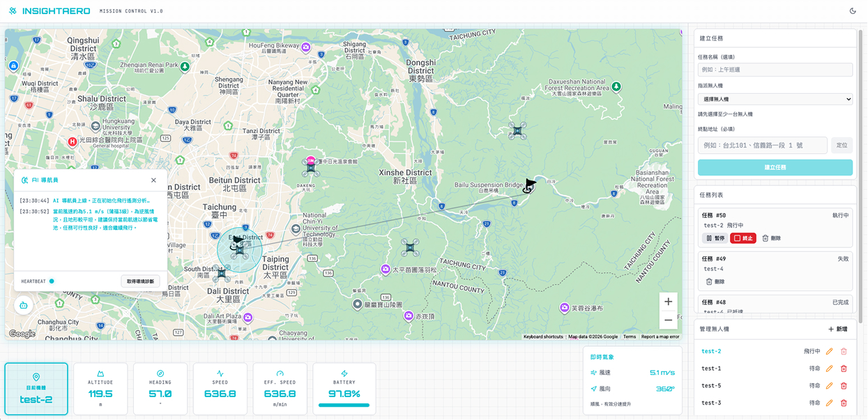This screenshot has height=420, width=868.
Task: Click the 取得環境診斷 button
Action: 140,281
